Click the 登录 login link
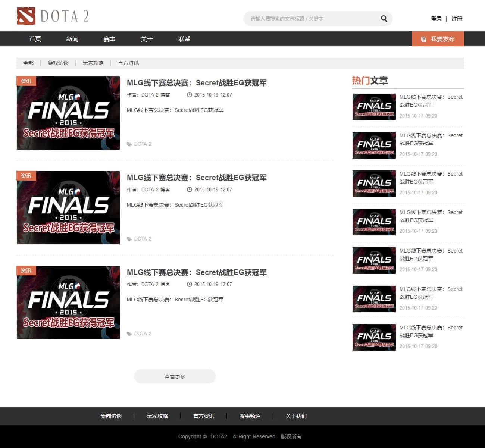 pos(436,19)
